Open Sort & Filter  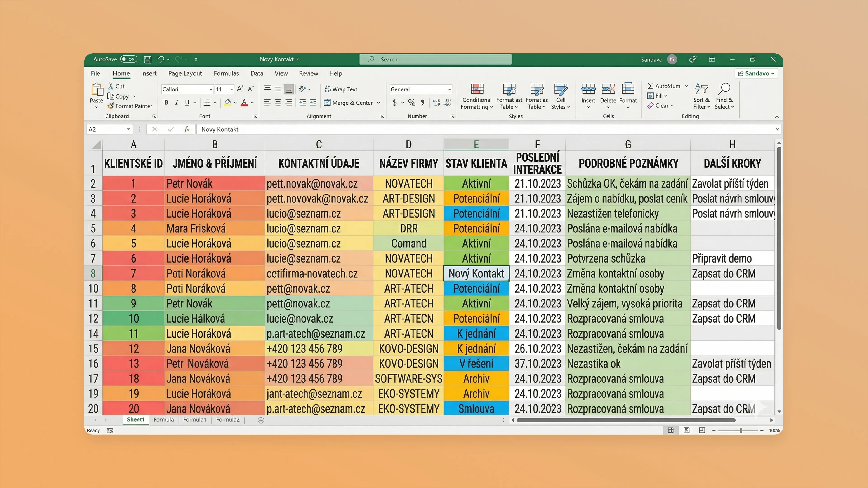(702, 96)
